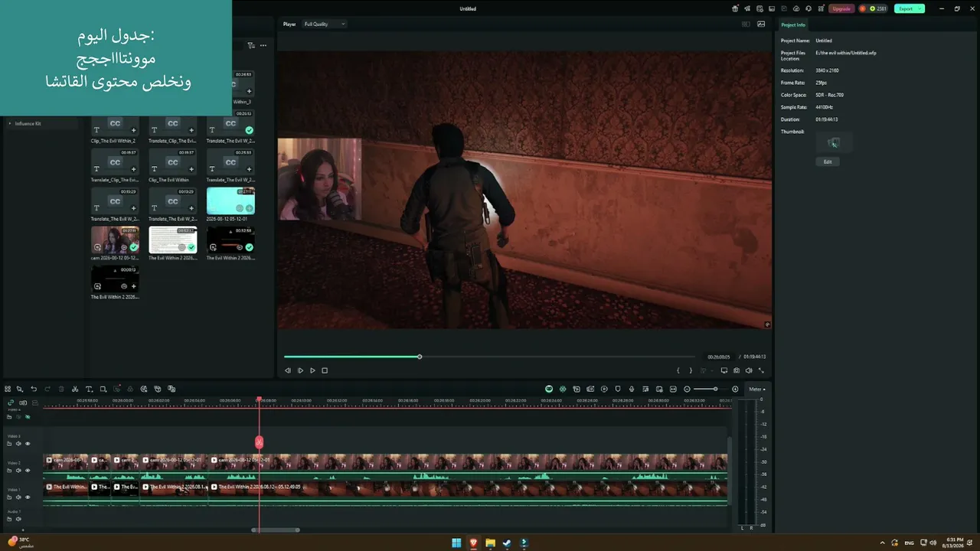
Task: Open cloud upload icon in title bar
Action: click(796, 8)
